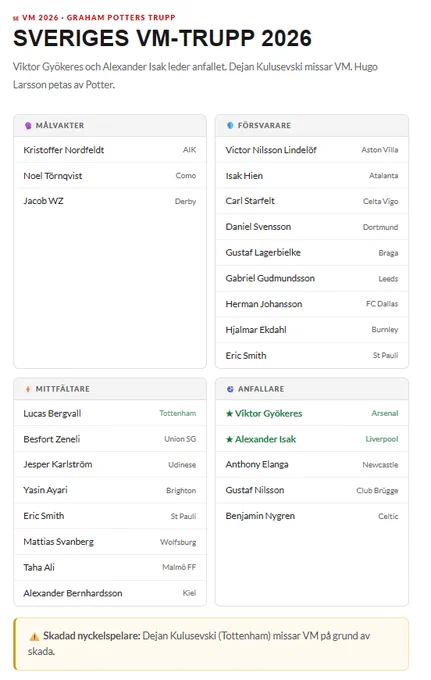This screenshot has width=431, height=680.
Task: Click the Besfort Zeneli player name
Action: click(x=52, y=439)
